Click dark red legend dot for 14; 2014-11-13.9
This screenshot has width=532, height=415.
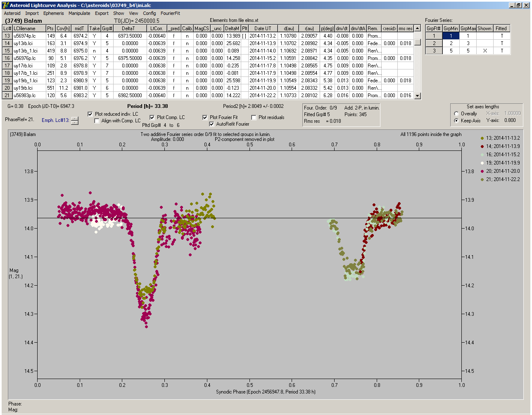pos(483,146)
